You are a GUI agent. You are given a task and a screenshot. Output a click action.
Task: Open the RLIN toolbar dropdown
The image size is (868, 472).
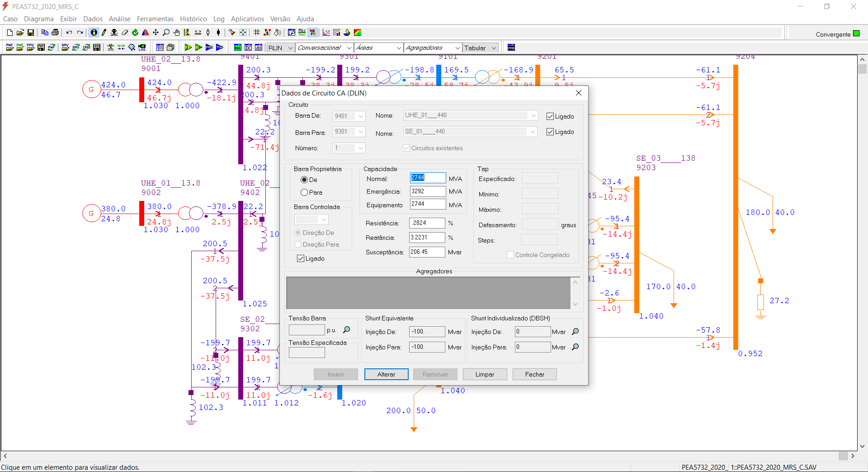pyautogui.click(x=290, y=48)
